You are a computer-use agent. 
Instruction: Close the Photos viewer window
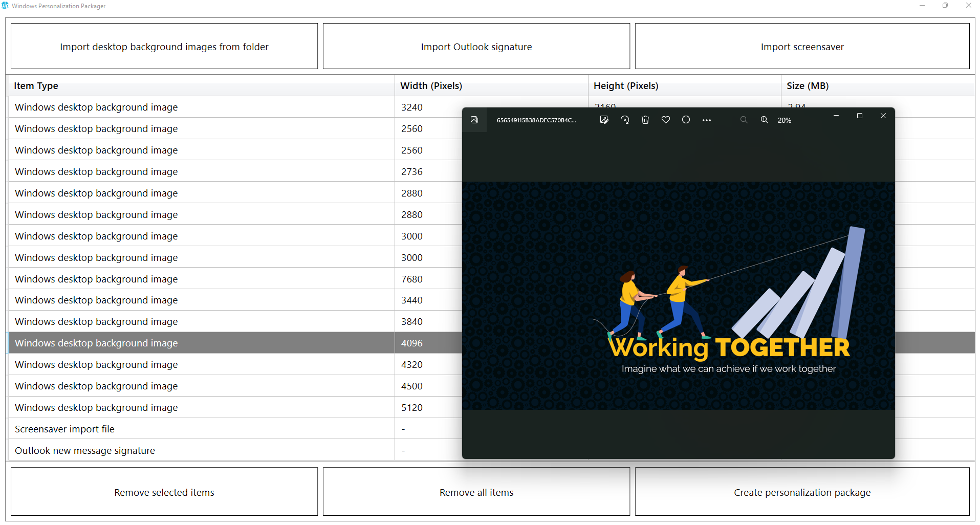[883, 116]
